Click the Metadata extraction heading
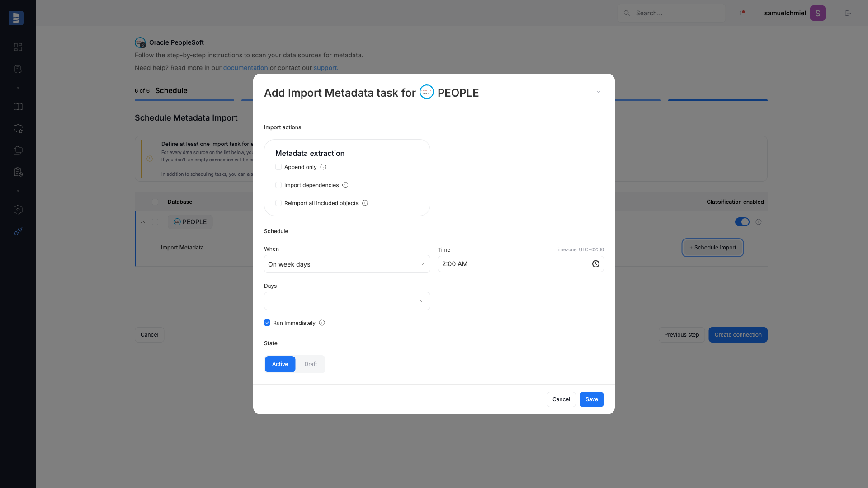Screen dimensions: 868x488 point(310,153)
